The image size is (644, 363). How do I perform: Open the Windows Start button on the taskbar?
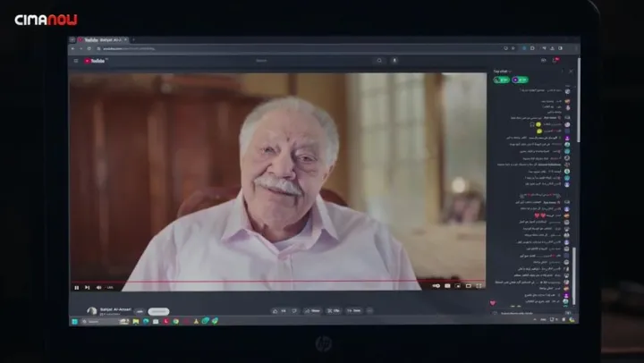click(75, 322)
